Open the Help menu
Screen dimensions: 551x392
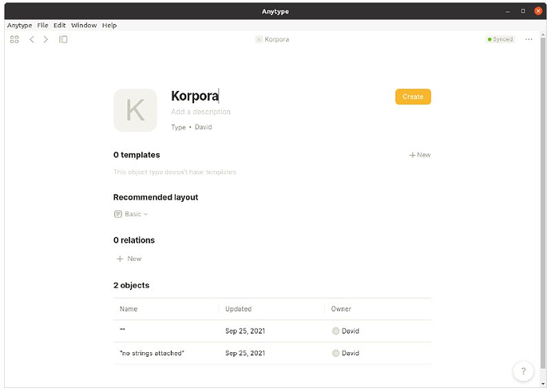[109, 26]
